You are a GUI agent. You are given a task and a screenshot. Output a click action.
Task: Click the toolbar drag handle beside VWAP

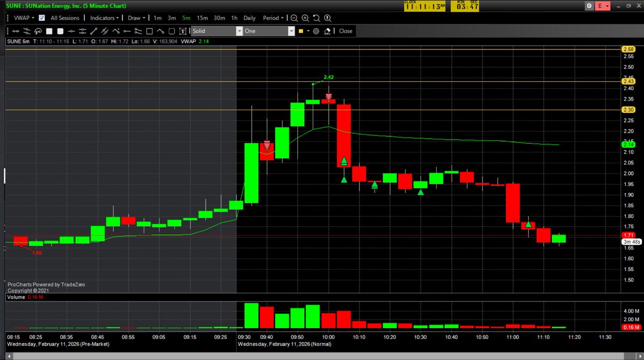[x=8, y=18]
